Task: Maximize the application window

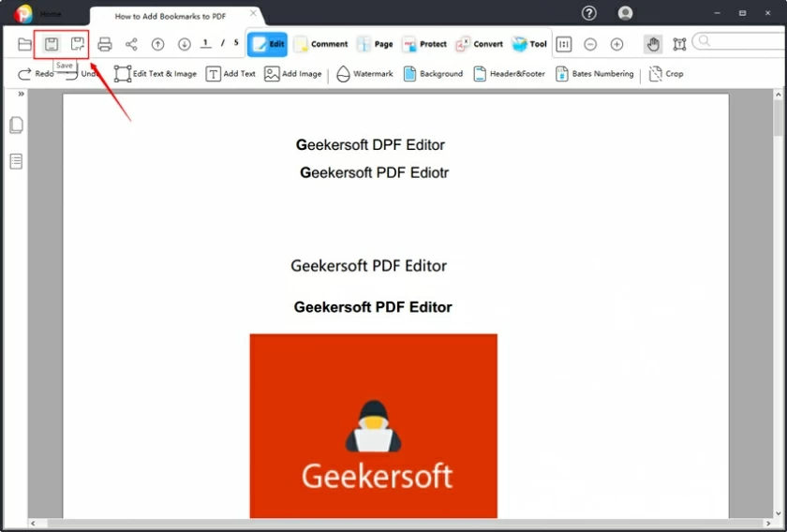Action: pos(742,13)
